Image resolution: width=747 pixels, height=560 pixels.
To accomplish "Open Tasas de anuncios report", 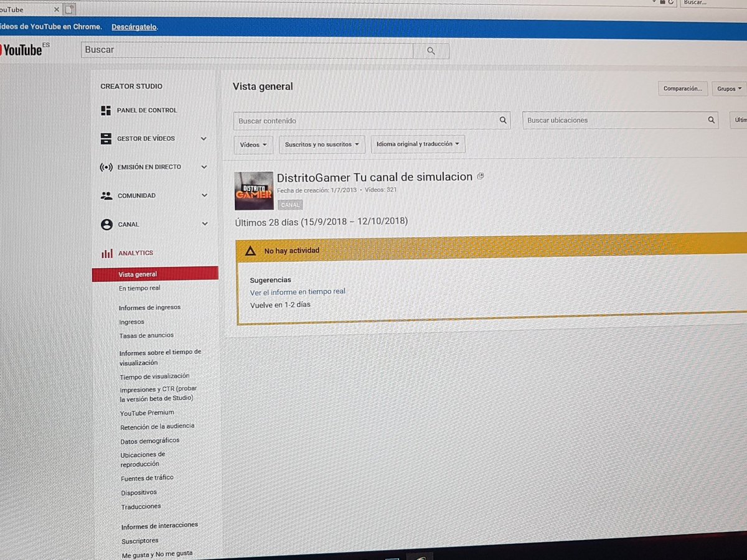I will [x=147, y=336].
